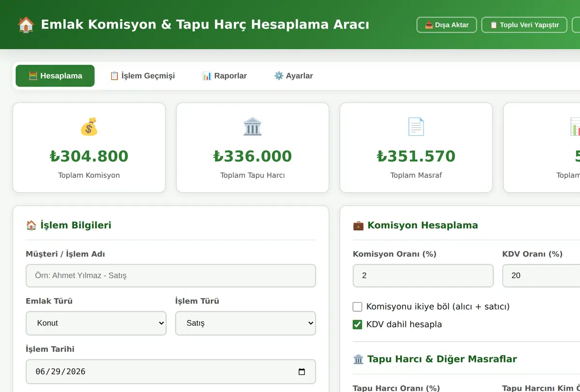Open the İşlem Türü dropdown showing Satış
580x392 pixels.
[246, 323]
